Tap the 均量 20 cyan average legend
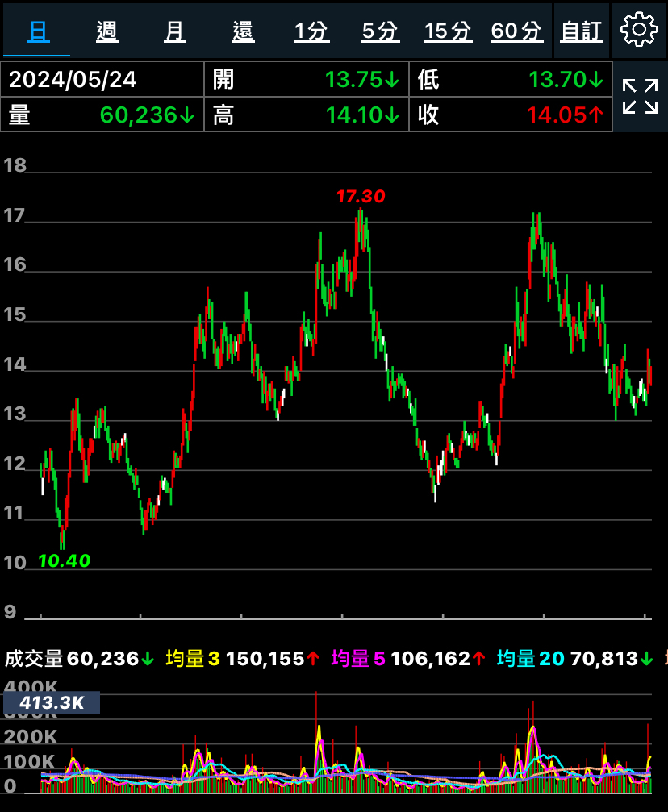Screen dimensions: 668x812 point(574,659)
